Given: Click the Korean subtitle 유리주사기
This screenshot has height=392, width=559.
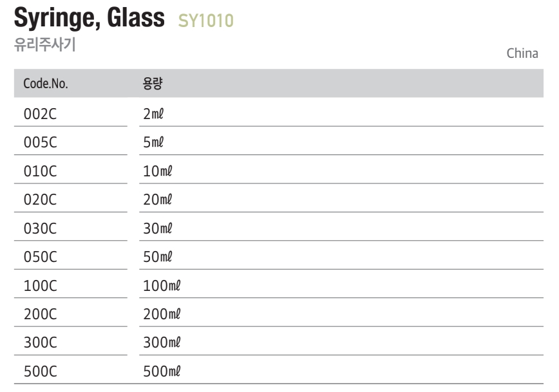Looking at the screenshot, I should click(45, 45).
